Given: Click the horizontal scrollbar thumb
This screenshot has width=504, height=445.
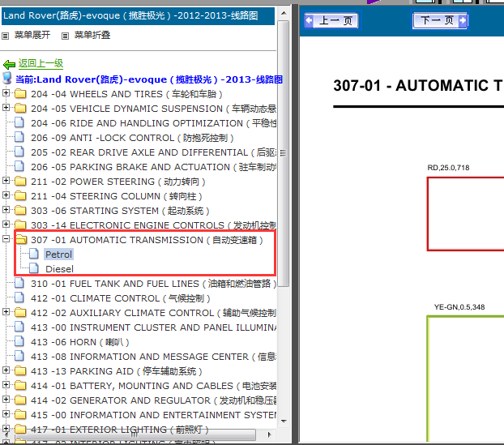Looking at the screenshot, I should point(134,434).
